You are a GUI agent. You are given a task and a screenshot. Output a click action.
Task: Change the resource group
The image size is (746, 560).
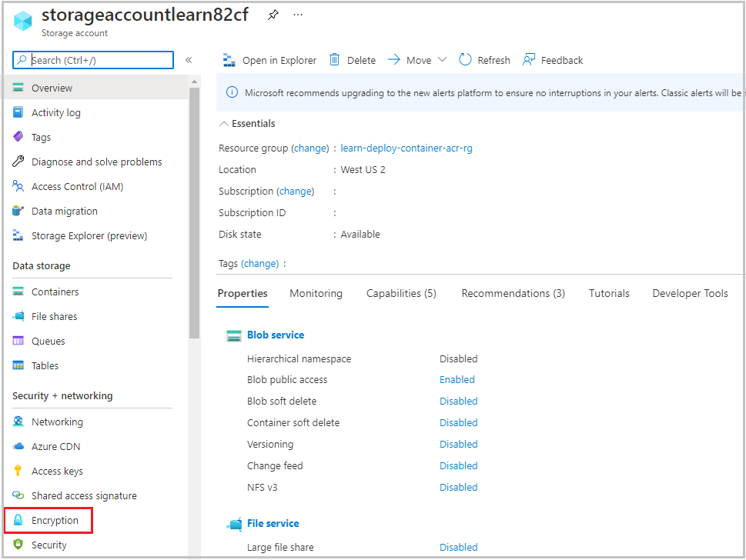pyautogui.click(x=310, y=148)
